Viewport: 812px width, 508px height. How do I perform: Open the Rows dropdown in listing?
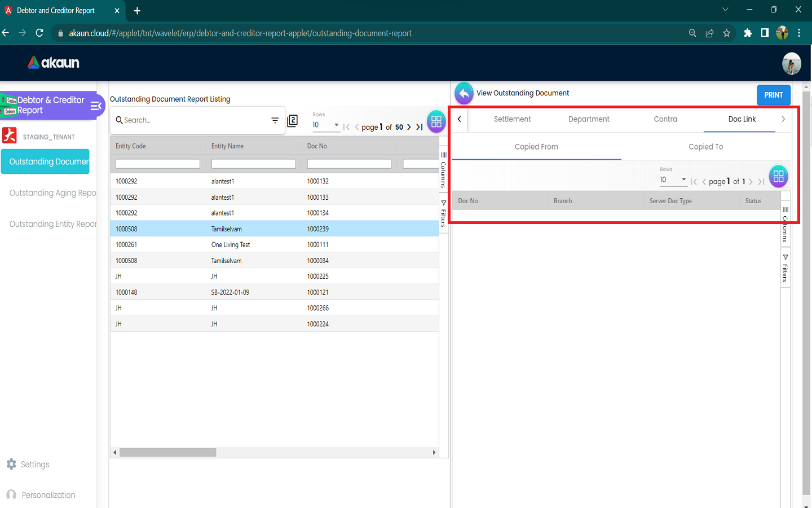(326, 125)
